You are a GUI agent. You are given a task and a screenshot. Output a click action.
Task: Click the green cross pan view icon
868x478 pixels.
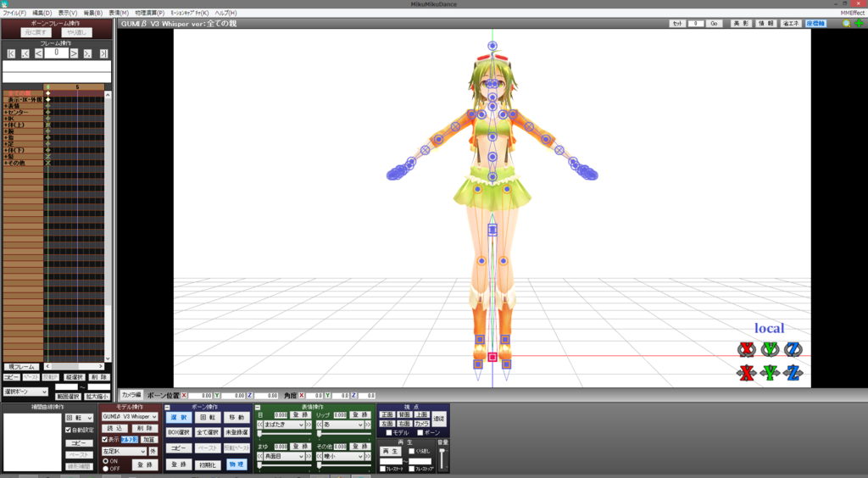(859, 23)
